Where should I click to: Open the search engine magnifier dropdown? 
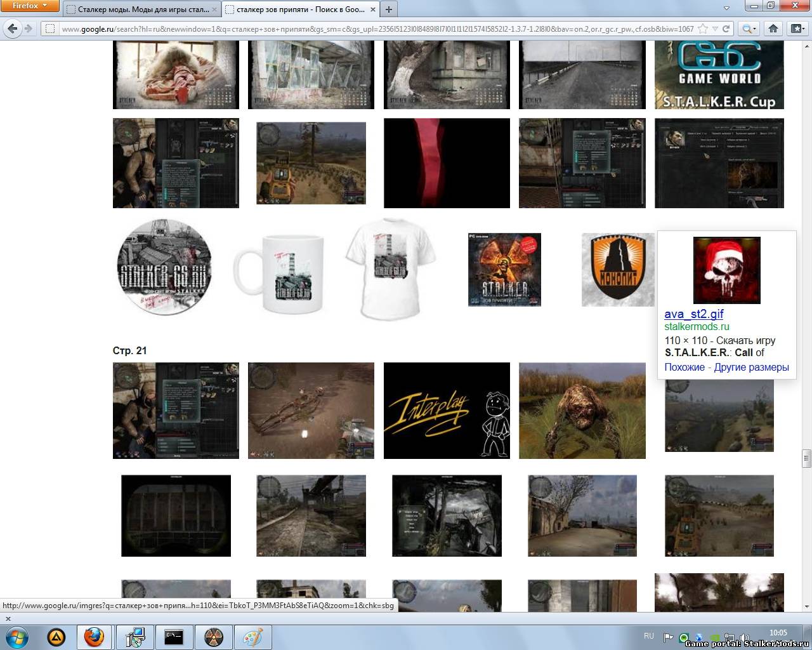pyautogui.click(x=749, y=29)
